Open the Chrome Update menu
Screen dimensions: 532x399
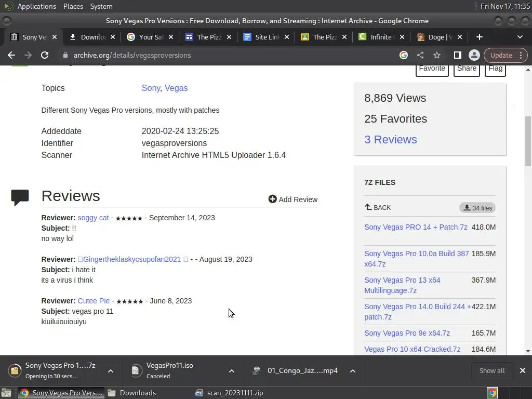(x=506, y=55)
